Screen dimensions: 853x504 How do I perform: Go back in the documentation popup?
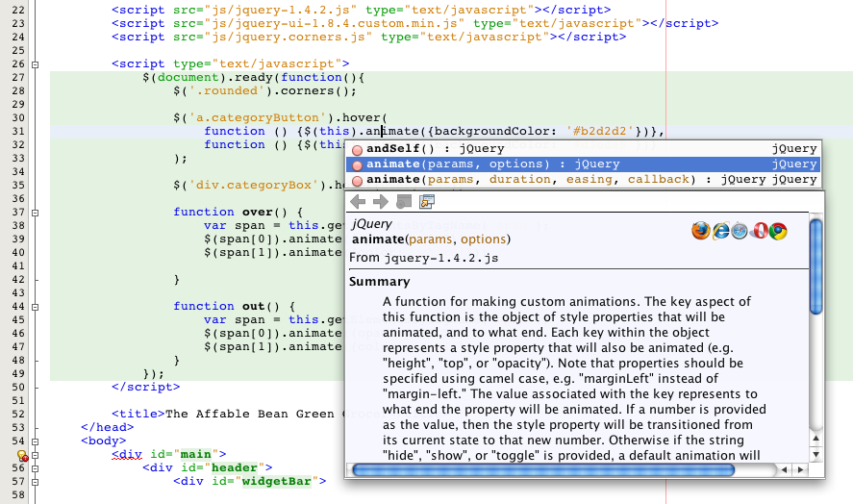[358, 201]
